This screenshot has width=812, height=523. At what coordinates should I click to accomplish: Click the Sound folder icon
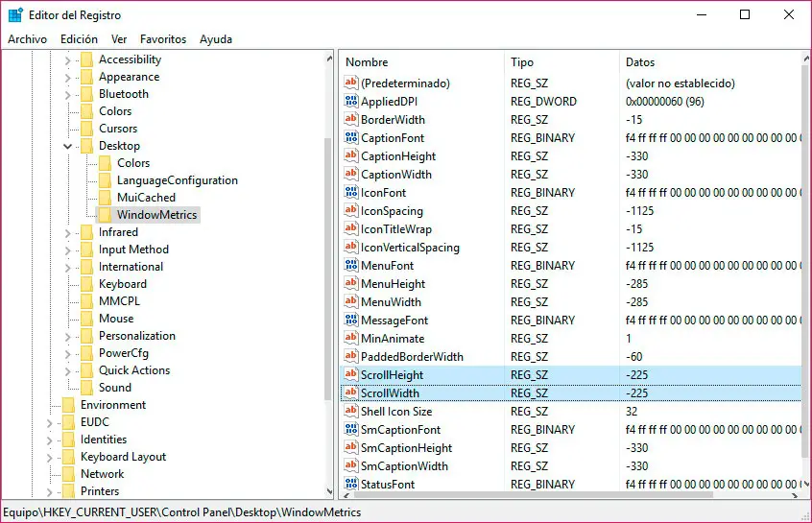point(86,388)
